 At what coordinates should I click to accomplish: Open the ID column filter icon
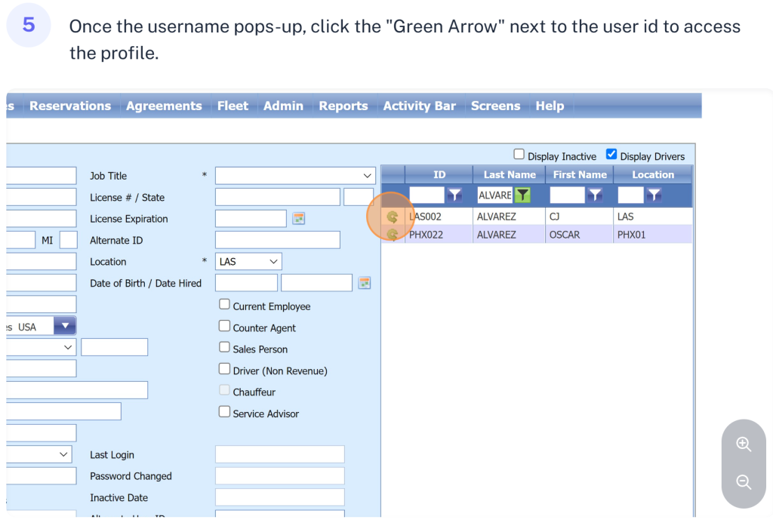click(x=454, y=195)
